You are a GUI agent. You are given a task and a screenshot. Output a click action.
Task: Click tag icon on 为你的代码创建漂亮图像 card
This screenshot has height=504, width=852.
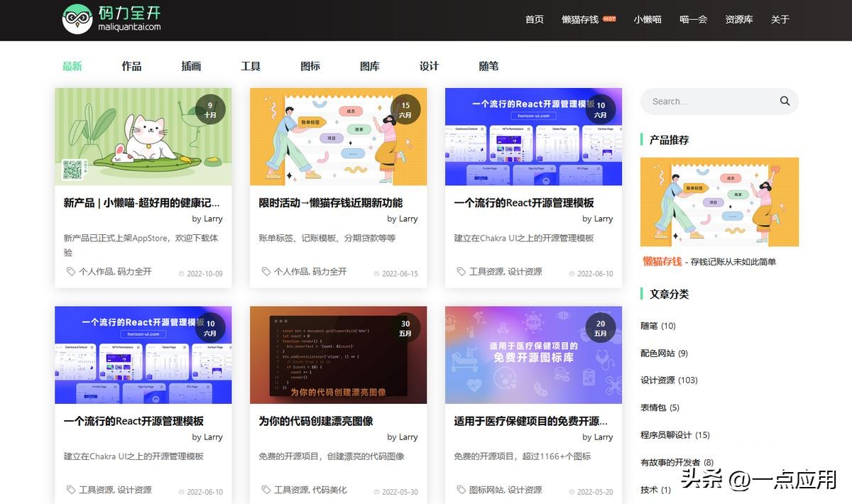click(x=266, y=490)
